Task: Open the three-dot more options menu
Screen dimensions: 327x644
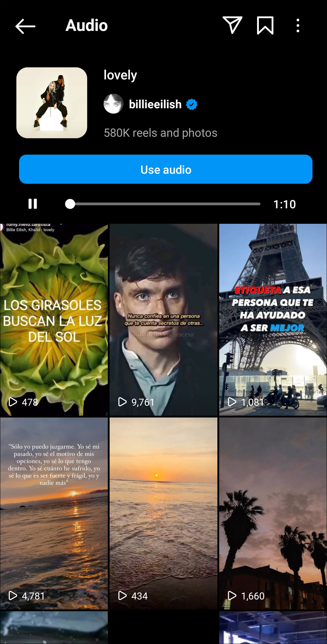Action: 298,25
